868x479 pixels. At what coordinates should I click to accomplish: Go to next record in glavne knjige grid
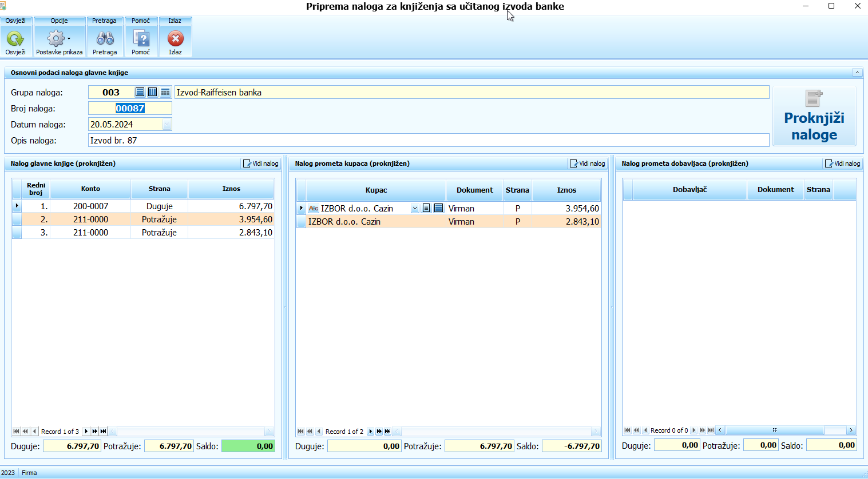(x=86, y=432)
